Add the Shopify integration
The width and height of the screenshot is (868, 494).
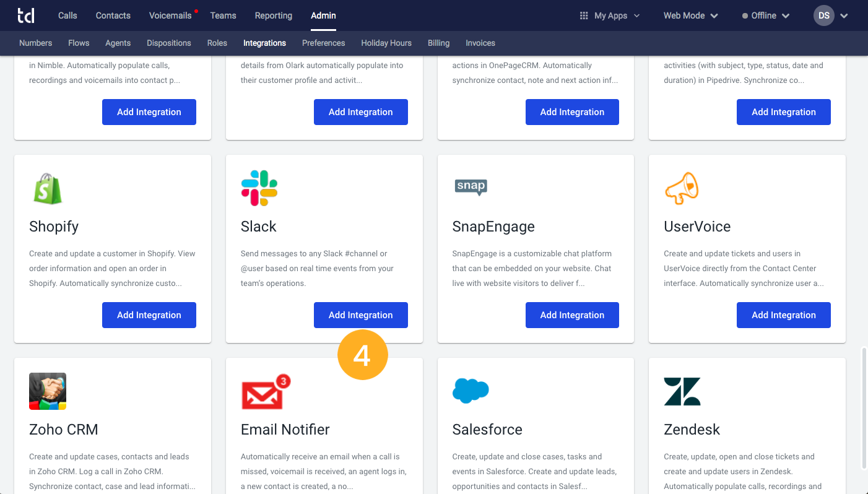tap(149, 315)
